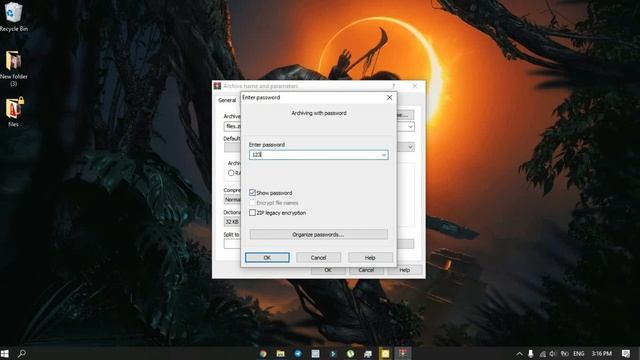The image size is (640, 360).
Task: Open Help in the Enter password dialog
Action: [x=370, y=258]
